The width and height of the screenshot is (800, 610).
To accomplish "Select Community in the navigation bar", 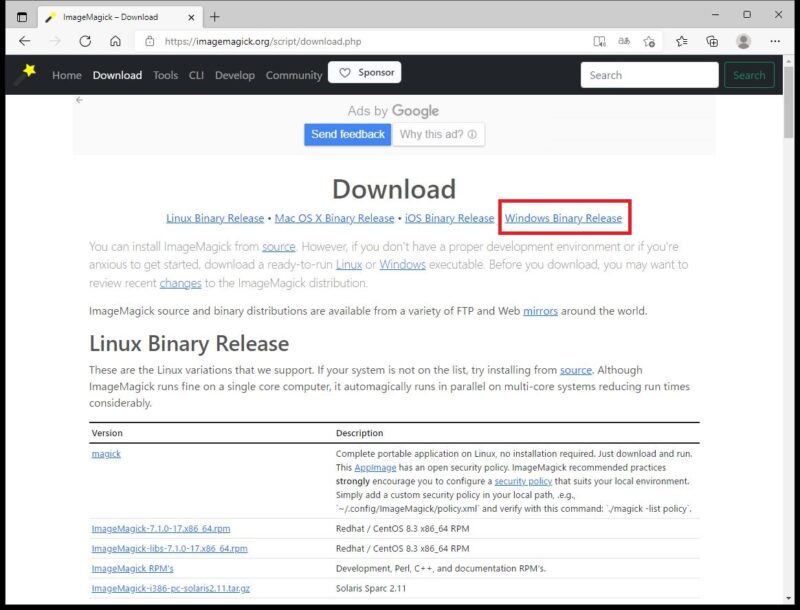I will point(294,75).
